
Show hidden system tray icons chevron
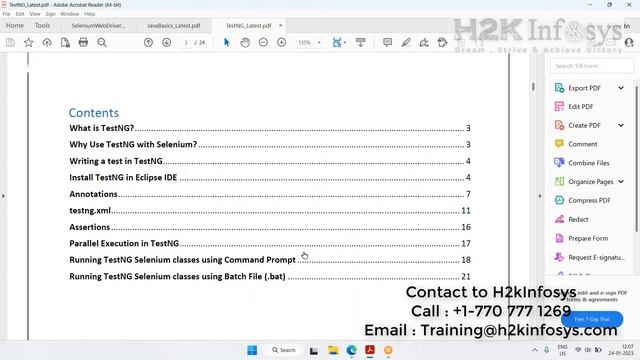coord(535,350)
